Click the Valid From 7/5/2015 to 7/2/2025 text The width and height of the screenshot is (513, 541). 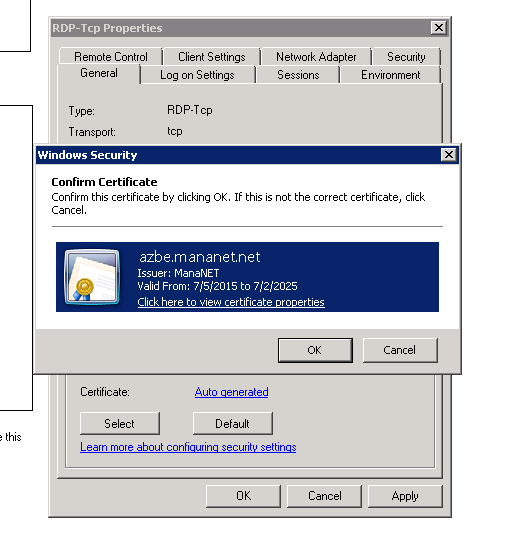coord(217,286)
